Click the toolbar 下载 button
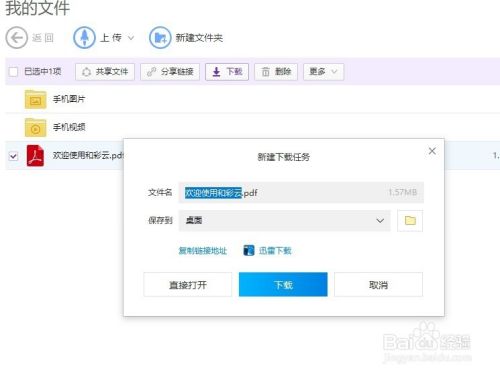Screen dimensions: 500x375 (227, 72)
